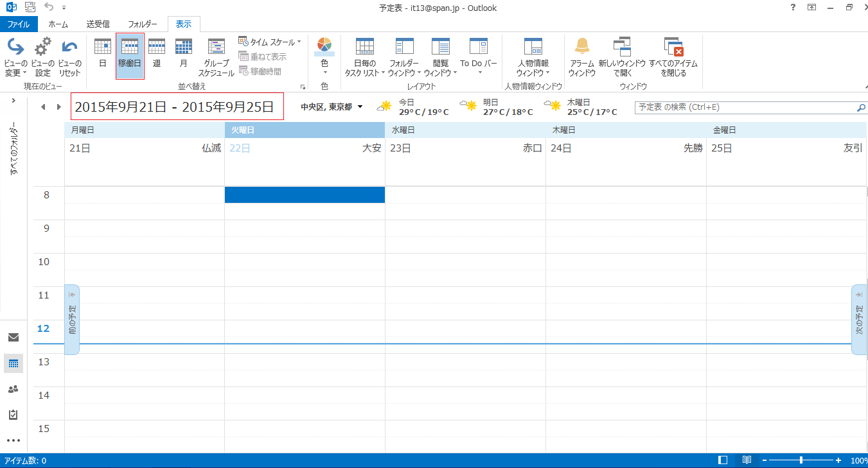This screenshot has height=468, width=868.
Task: Select the highlighted 8:00 slot on Tuesday
Action: [305, 195]
